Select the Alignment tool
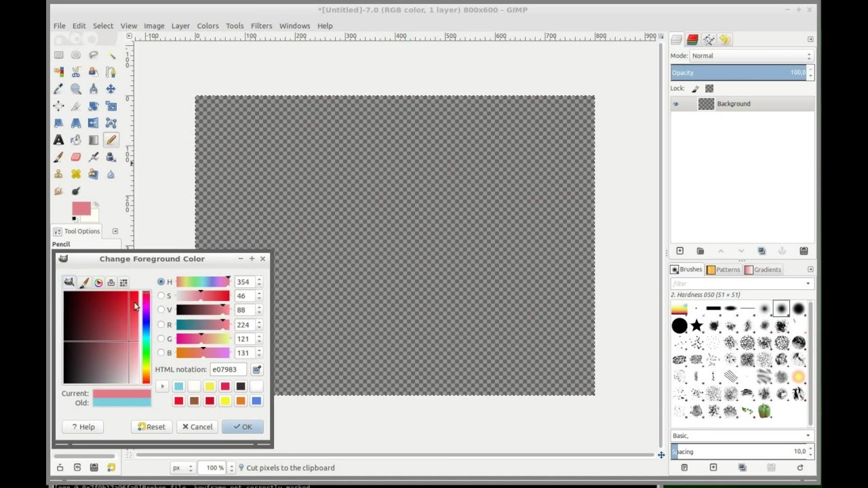The width and height of the screenshot is (868, 488). click(59, 106)
